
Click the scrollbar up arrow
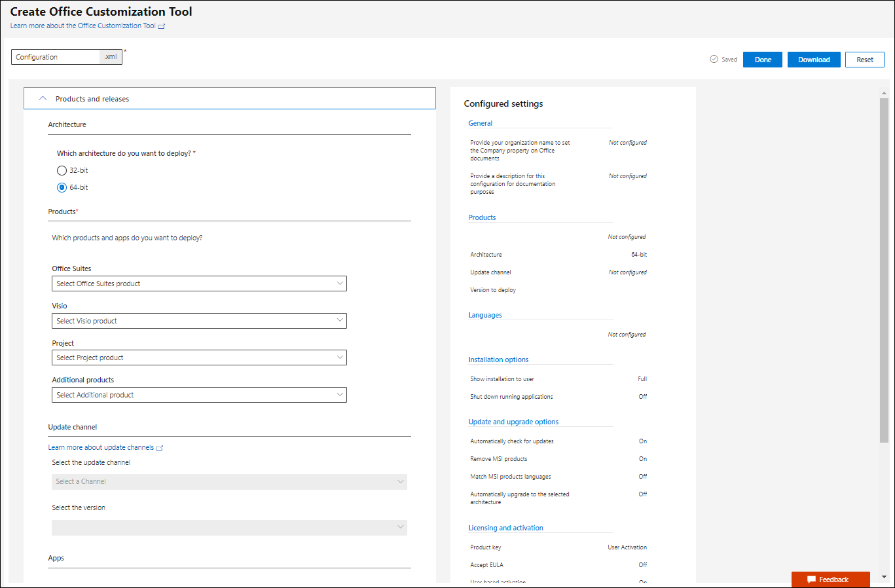(x=884, y=94)
